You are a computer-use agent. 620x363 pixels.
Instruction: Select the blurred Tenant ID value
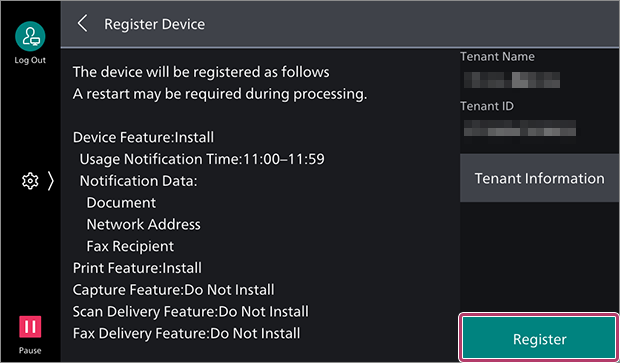(520, 129)
